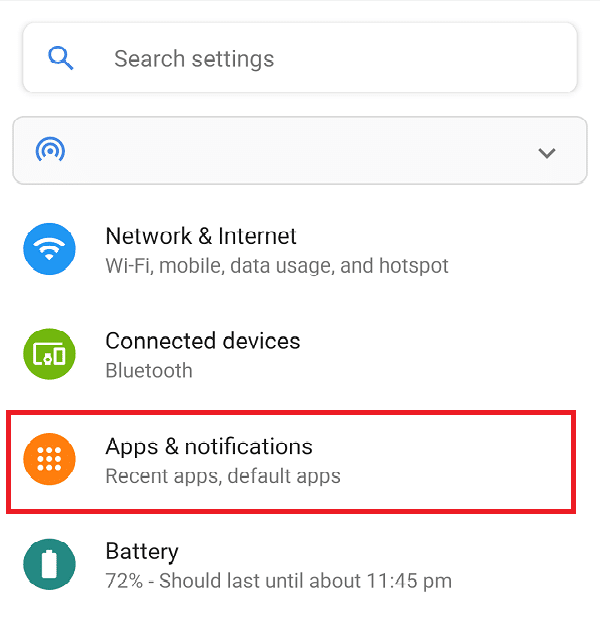Viewport: 600px width, 628px height.
Task: Tap the battery 72% status text
Action: point(278,581)
